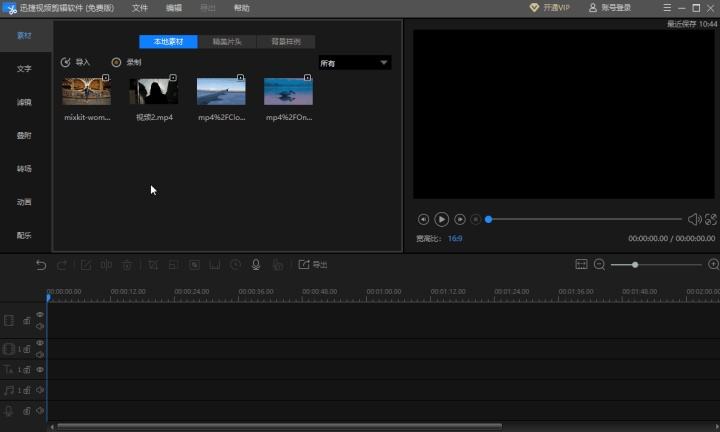
Task: Open the overlays panel above 转场 in sidebar
Action: click(24, 136)
